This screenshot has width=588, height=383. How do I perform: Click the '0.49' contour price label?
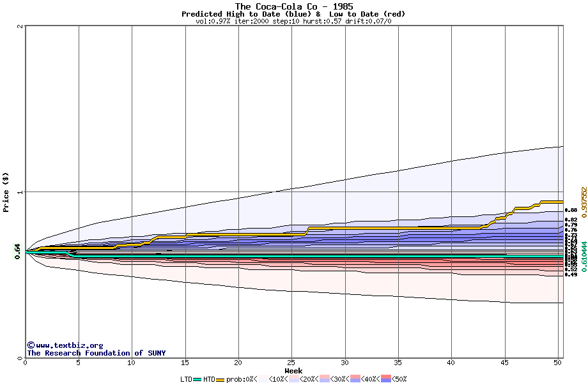(x=571, y=274)
